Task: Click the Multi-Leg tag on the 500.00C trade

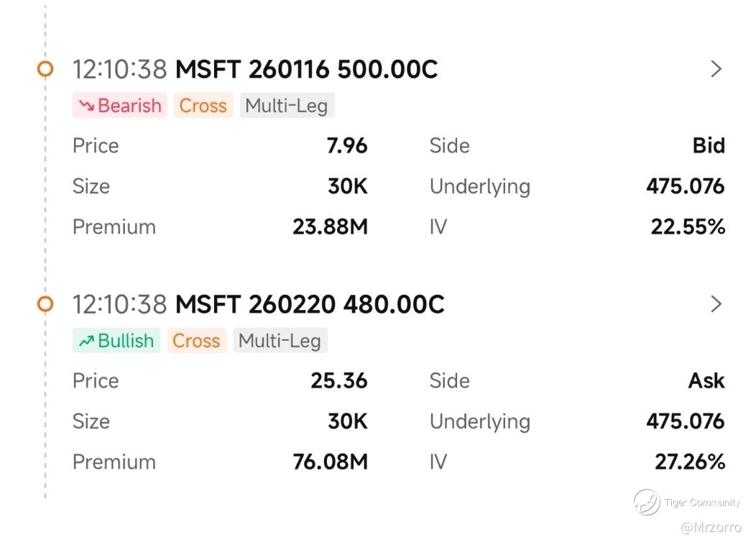Action: point(287,106)
